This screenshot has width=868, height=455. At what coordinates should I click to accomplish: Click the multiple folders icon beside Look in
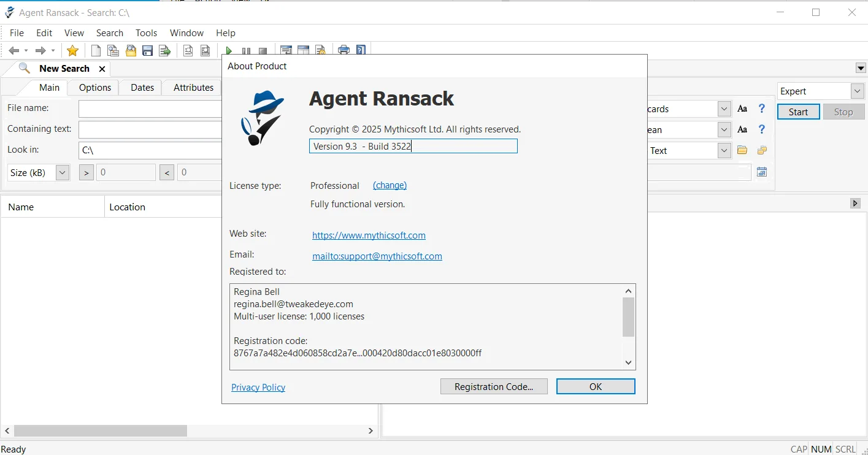[x=762, y=150]
